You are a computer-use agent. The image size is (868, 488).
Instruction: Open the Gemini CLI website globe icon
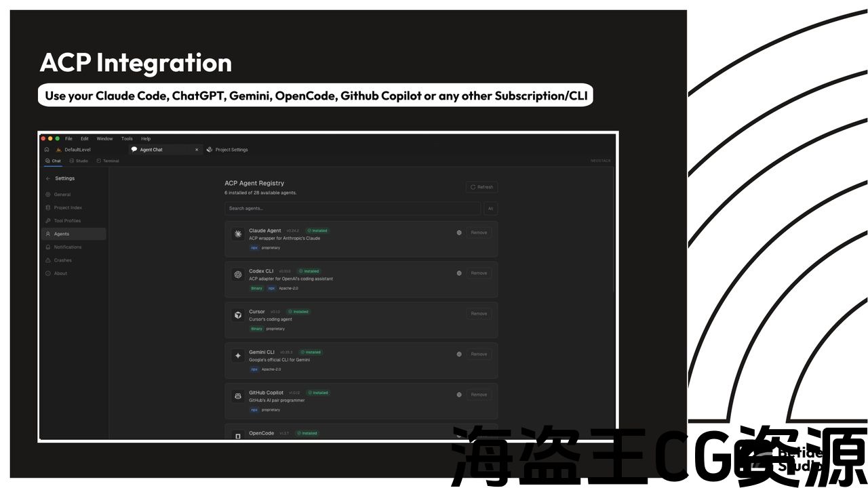(x=459, y=354)
